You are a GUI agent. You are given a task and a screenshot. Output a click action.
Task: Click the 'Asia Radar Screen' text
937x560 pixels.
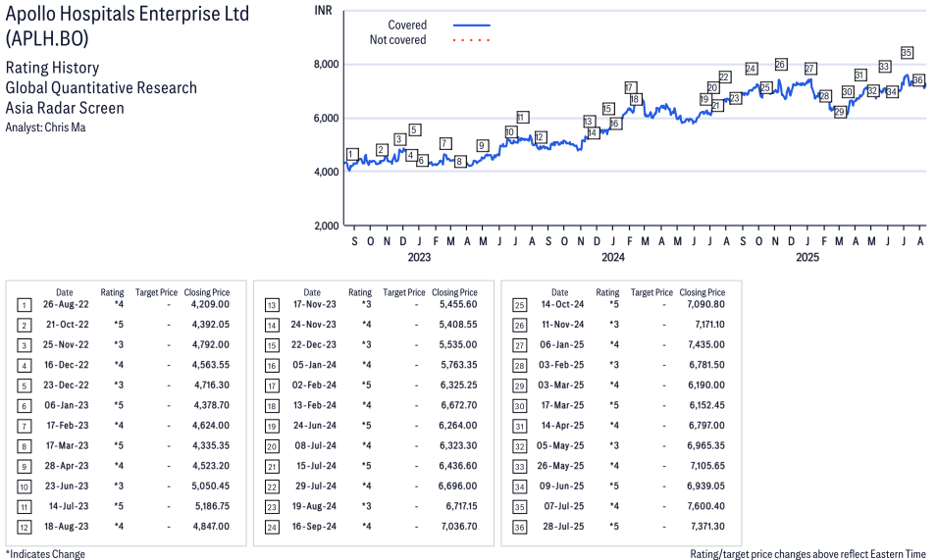pyautogui.click(x=65, y=108)
